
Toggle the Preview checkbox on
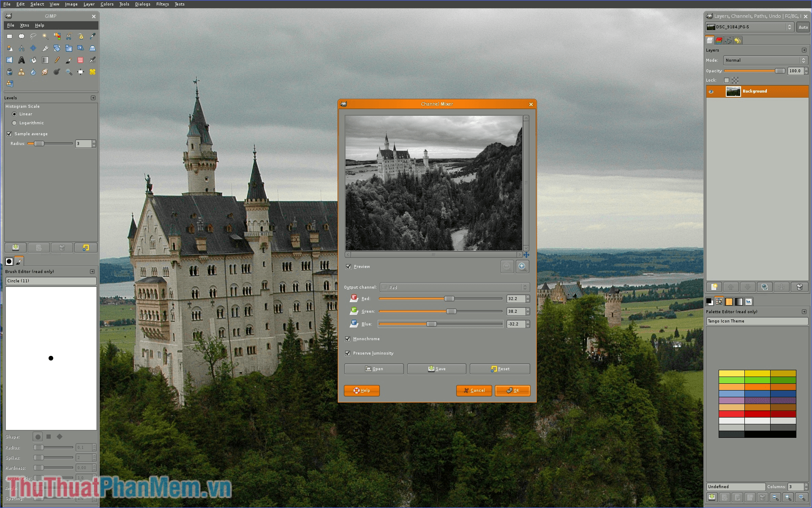pos(349,266)
